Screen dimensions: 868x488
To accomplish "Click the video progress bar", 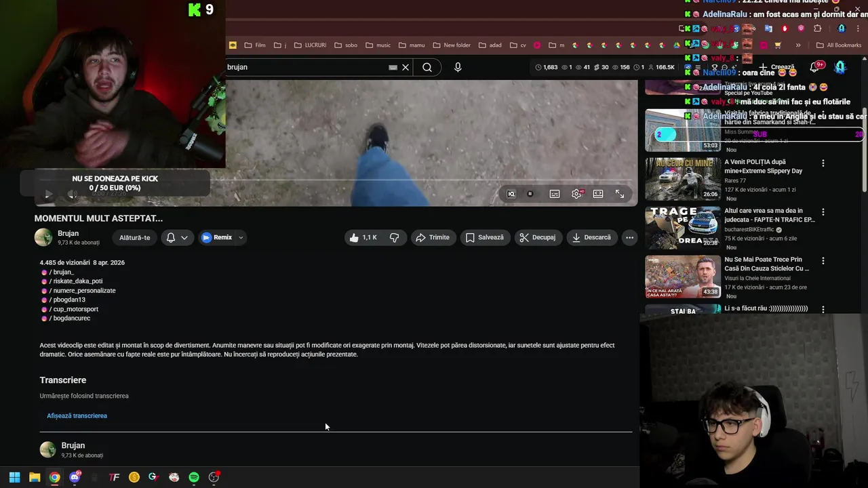I will [335, 181].
